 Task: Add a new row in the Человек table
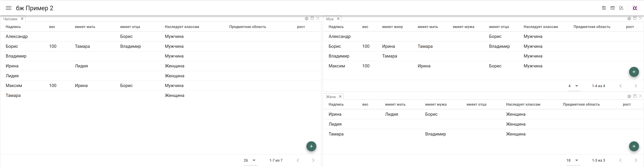click(x=311, y=146)
